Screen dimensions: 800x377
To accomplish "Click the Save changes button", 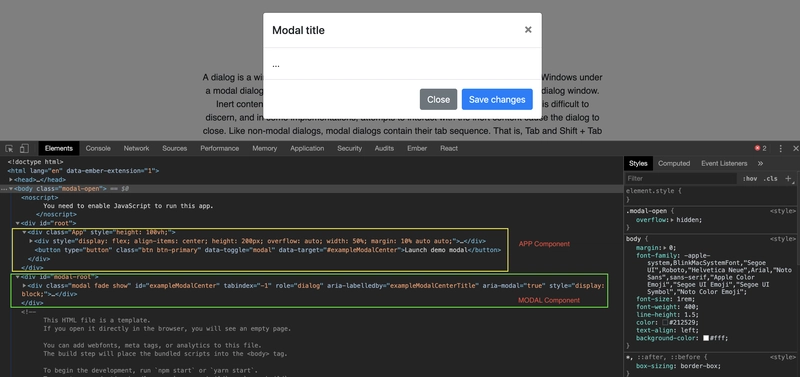I will tap(497, 99).
